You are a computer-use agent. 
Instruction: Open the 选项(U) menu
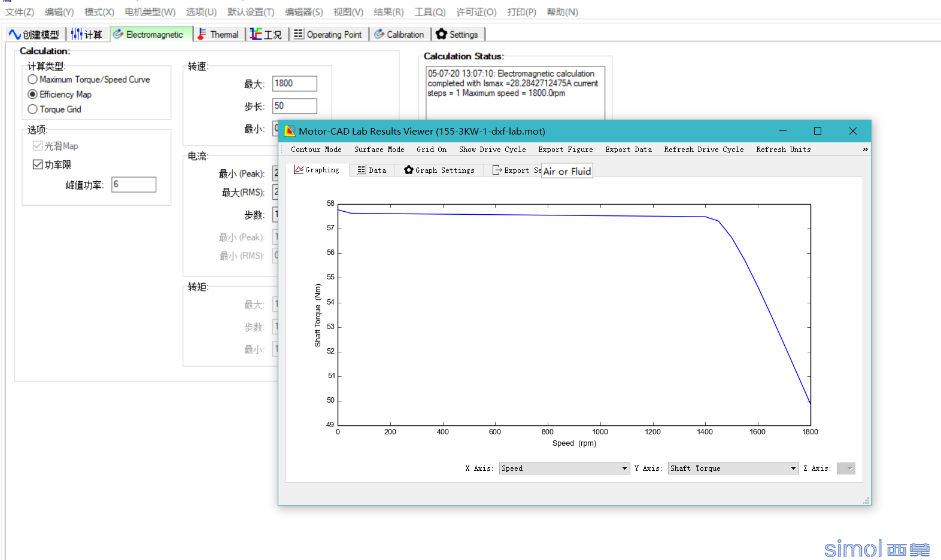(x=201, y=12)
